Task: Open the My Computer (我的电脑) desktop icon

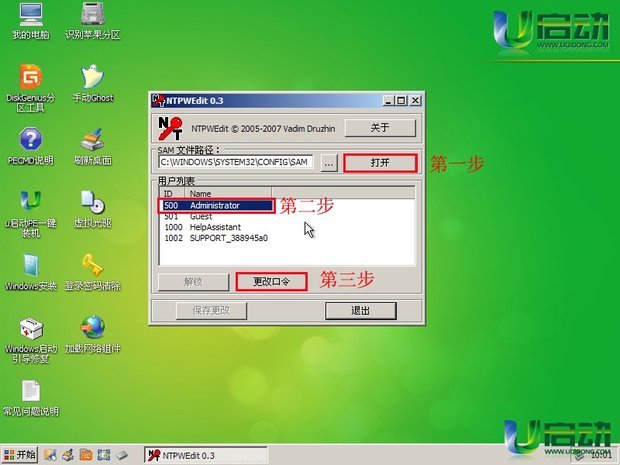Action: 31,22
